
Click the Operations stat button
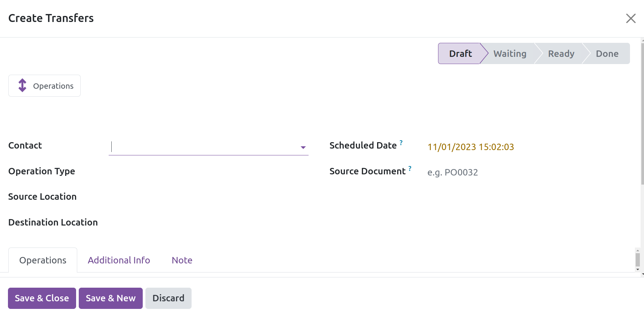(x=45, y=86)
